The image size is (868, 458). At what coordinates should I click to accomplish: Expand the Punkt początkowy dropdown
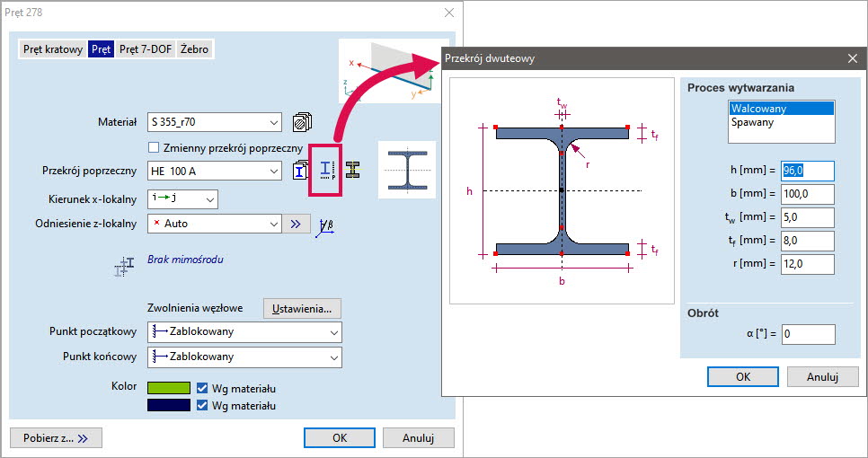244,332
